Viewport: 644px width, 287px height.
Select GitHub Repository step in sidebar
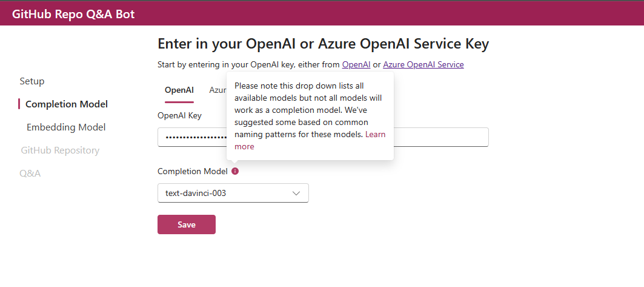pos(60,150)
